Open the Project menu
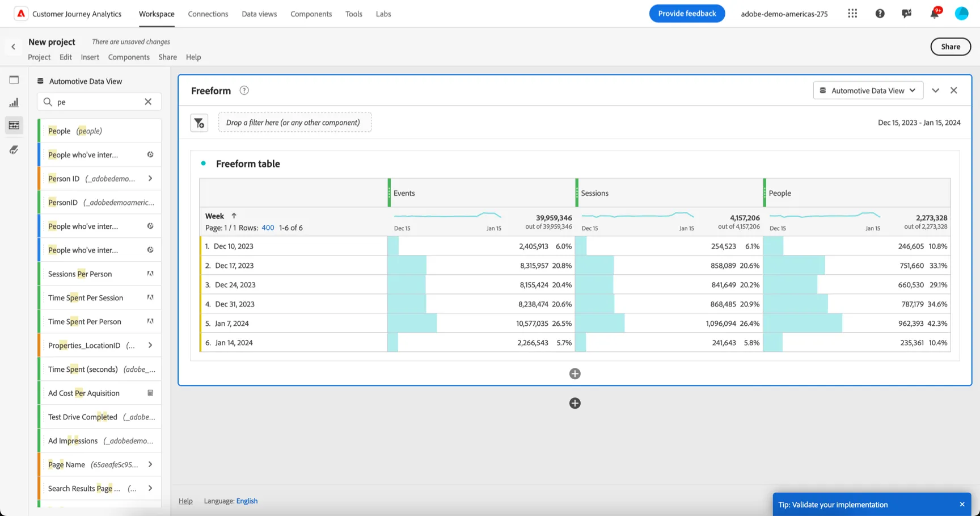Viewport: 980px width, 516px height. click(x=39, y=57)
